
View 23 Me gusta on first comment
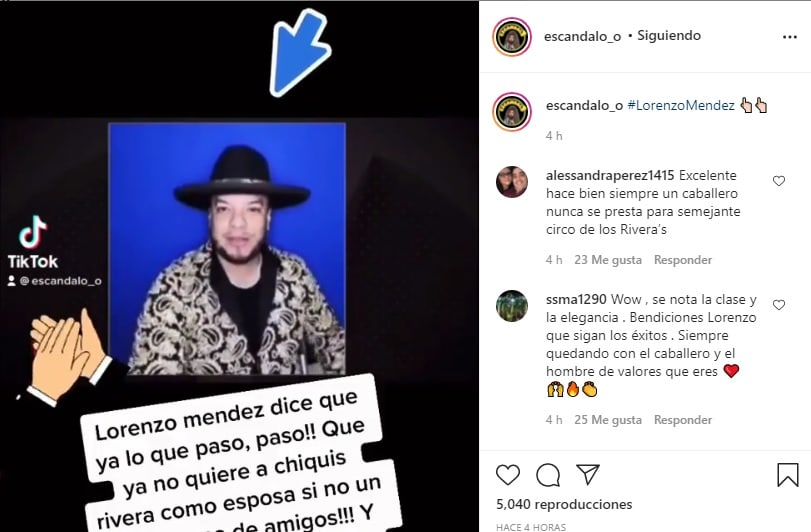click(608, 260)
